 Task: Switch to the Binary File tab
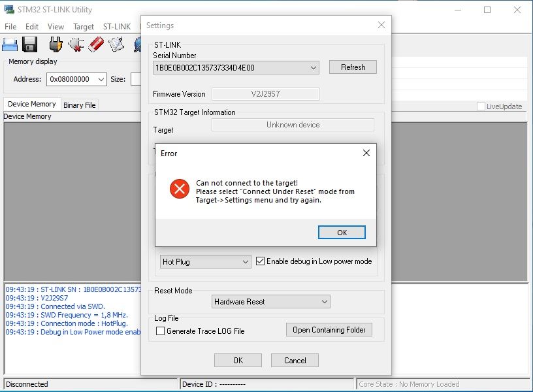pyautogui.click(x=80, y=105)
